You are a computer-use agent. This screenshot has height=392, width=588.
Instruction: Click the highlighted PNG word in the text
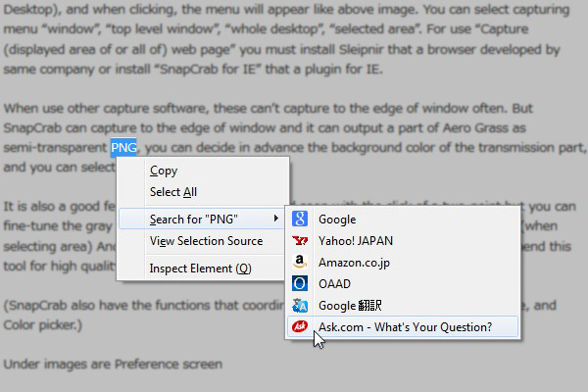point(123,147)
